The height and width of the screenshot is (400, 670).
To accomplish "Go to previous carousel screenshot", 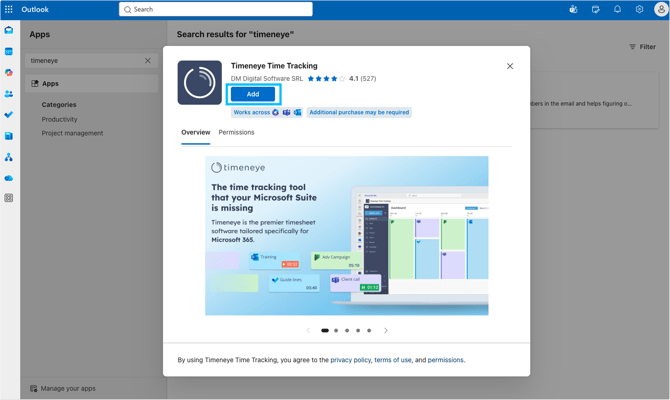I will (308, 330).
